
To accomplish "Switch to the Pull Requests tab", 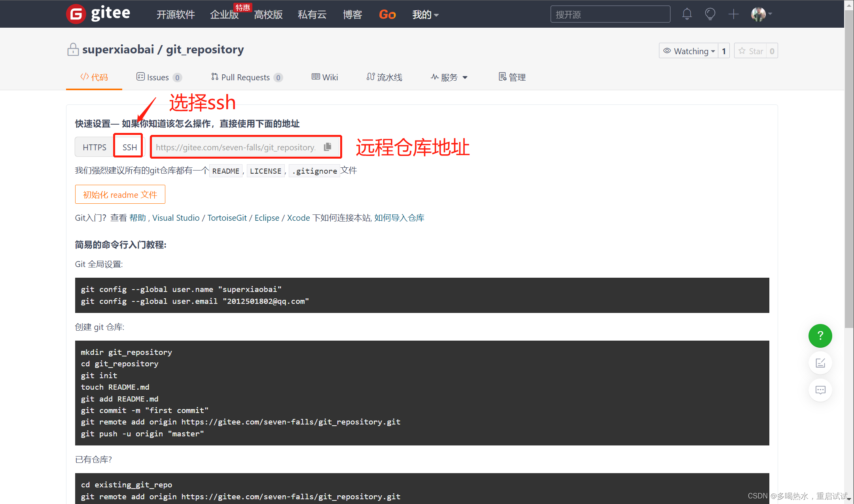I will [x=247, y=77].
